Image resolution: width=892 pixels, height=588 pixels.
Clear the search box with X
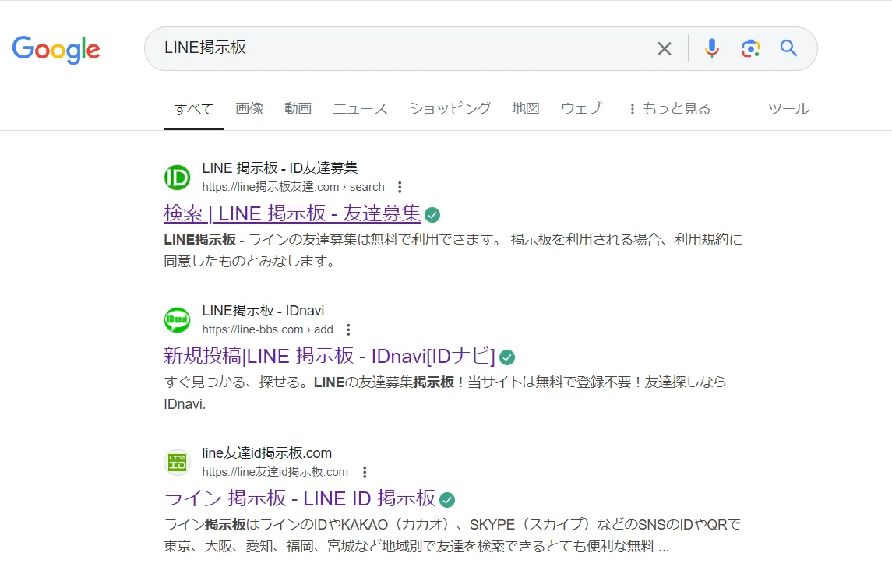[x=664, y=49]
